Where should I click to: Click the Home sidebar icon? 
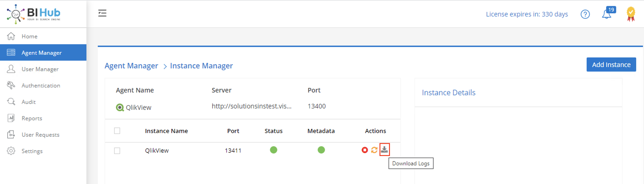(11, 36)
